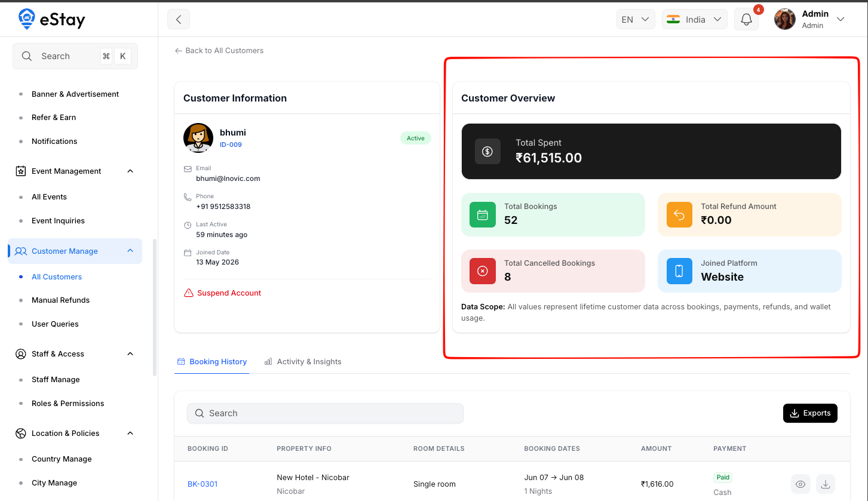
Task: Select All Customers in sidebar
Action: coord(57,277)
